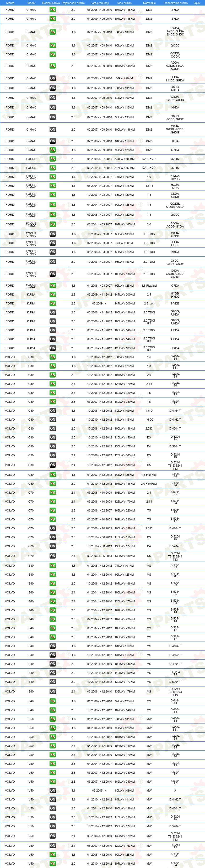Click the Oznaczenie silnika column header

175,3
